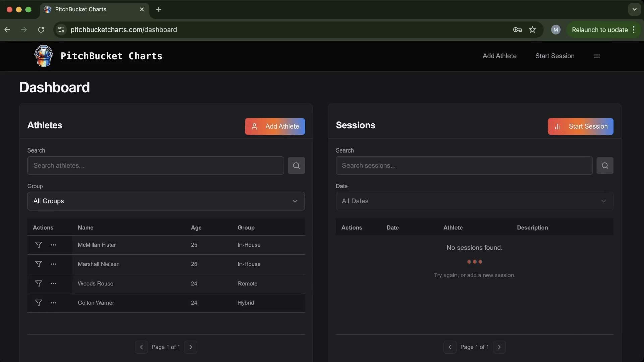
Task: Open the filter icon on McMillan Fister's row
Action: pyautogui.click(x=38, y=245)
